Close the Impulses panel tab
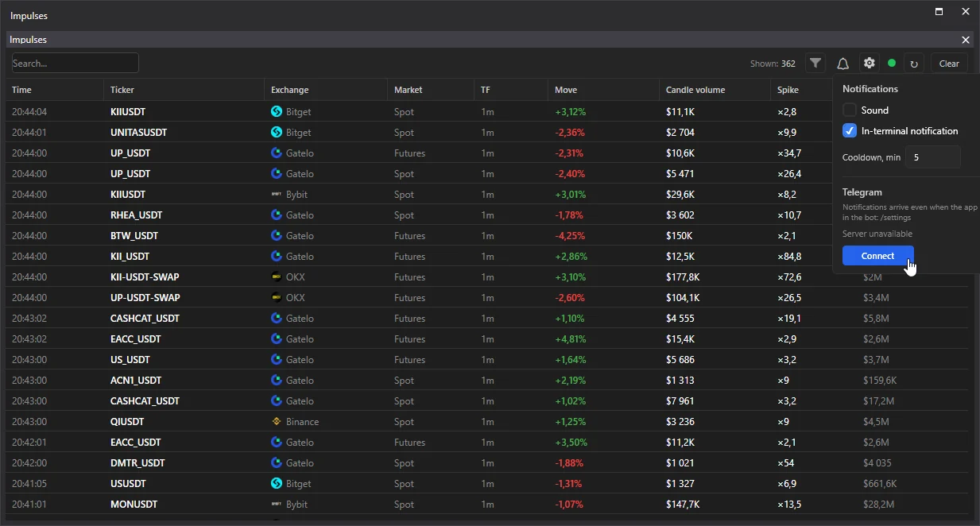Viewport: 980px width, 526px height. [x=966, y=40]
